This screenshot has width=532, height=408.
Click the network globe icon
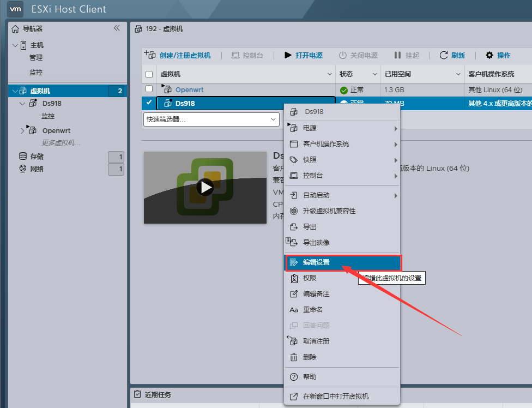coord(23,169)
